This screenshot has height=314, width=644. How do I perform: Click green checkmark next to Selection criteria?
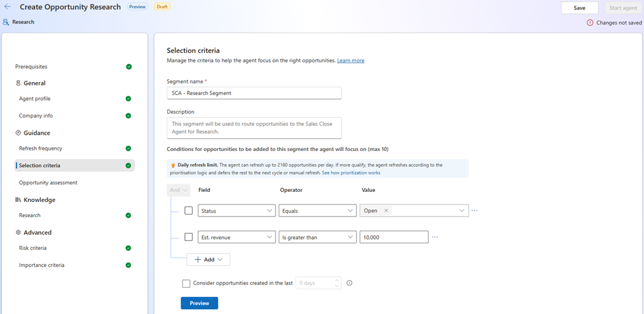pyautogui.click(x=128, y=165)
